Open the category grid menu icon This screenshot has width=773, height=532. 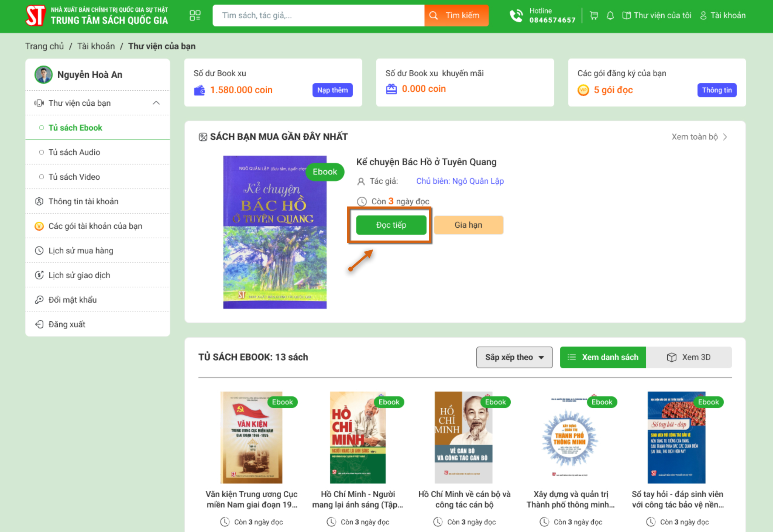click(195, 15)
